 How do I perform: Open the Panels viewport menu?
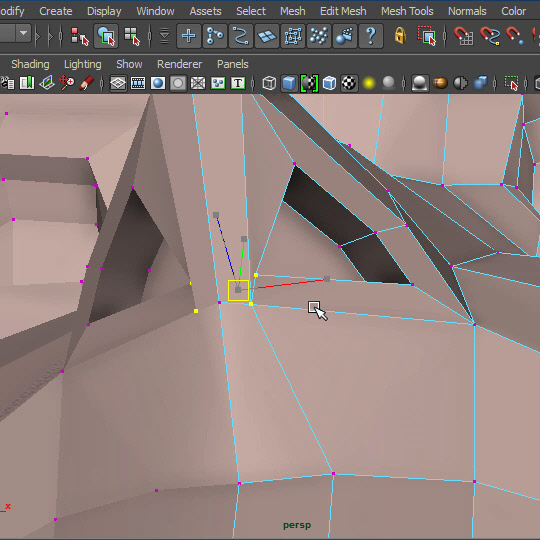pos(232,64)
